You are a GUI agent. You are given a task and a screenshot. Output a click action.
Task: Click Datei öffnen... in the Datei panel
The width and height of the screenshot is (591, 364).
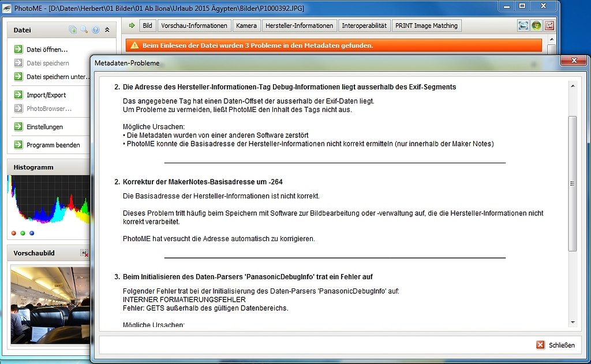coord(47,50)
